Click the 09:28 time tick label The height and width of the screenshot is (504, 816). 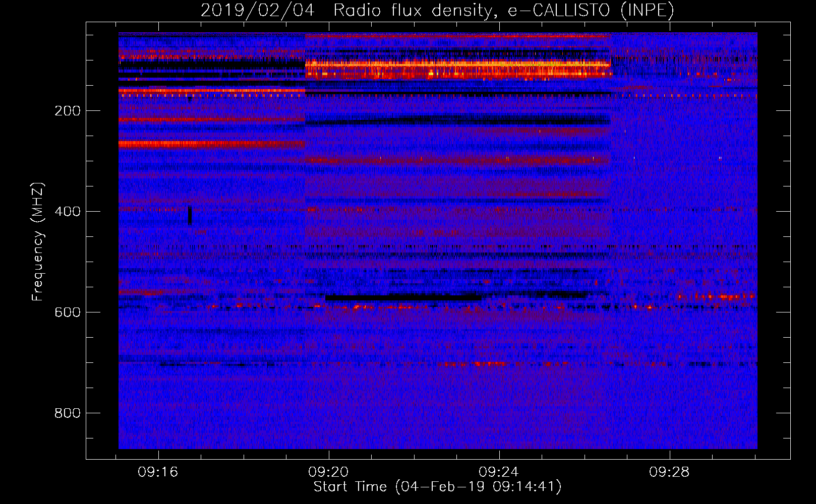click(669, 472)
